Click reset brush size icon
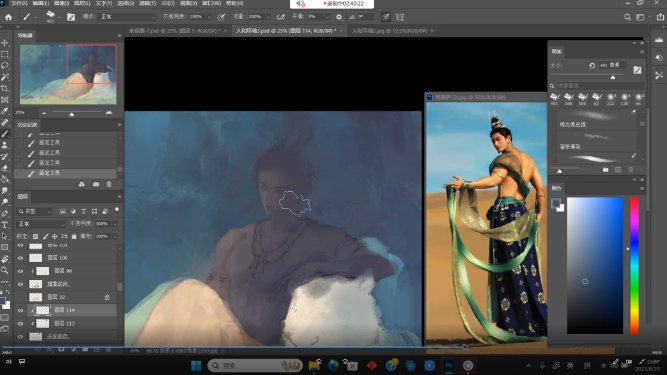Viewport: 667px width, 375px height. click(592, 65)
